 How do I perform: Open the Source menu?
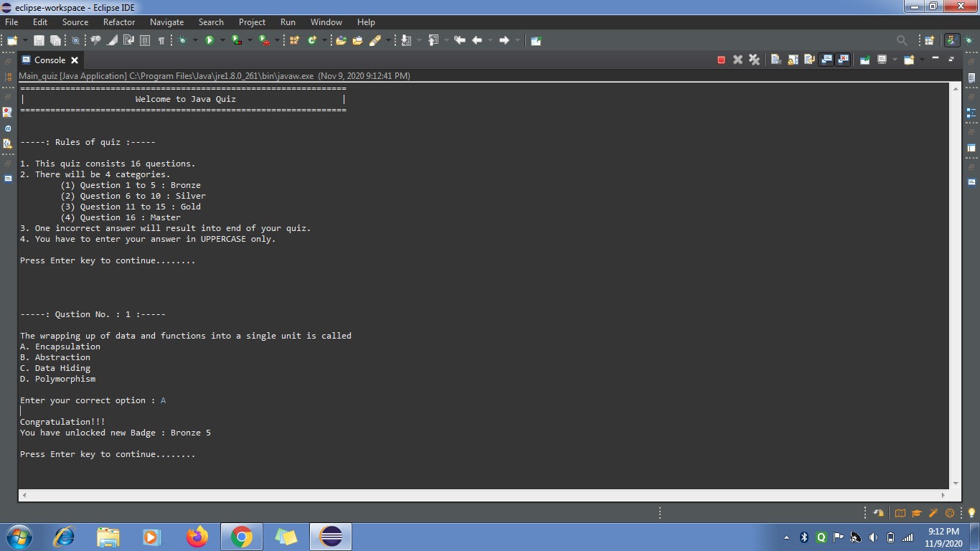75,22
